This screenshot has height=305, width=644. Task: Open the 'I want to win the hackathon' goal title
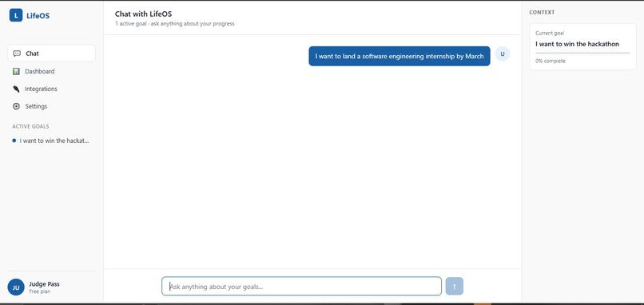pos(577,44)
